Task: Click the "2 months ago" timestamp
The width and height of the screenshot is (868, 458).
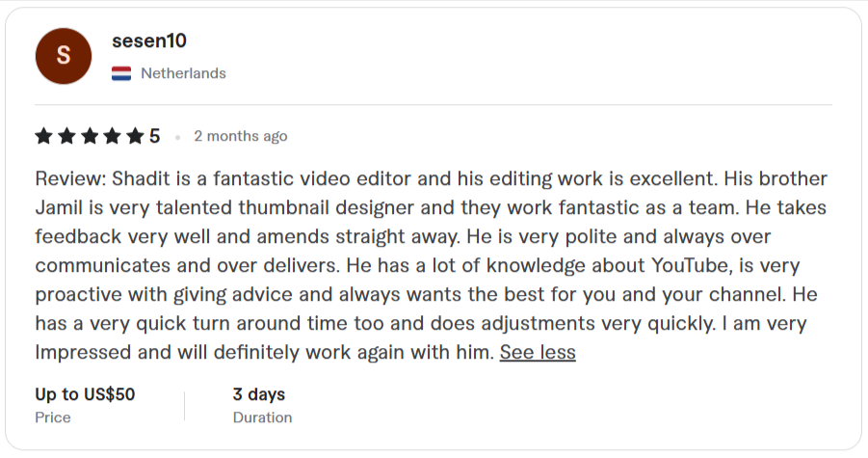Action: click(x=241, y=136)
